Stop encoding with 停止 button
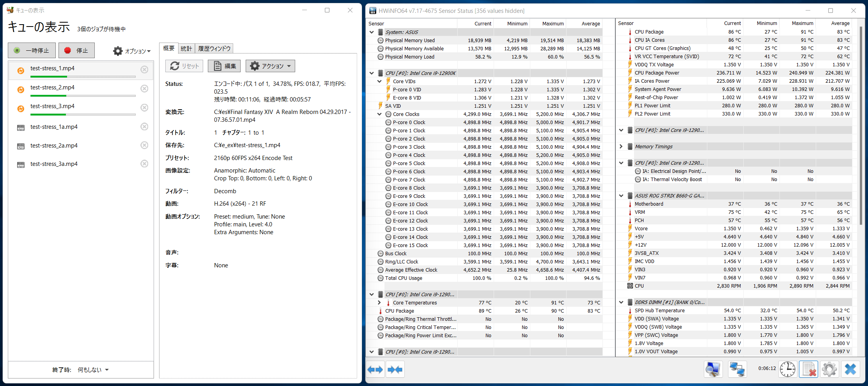The image size is (868, 386). pos(76,50)
